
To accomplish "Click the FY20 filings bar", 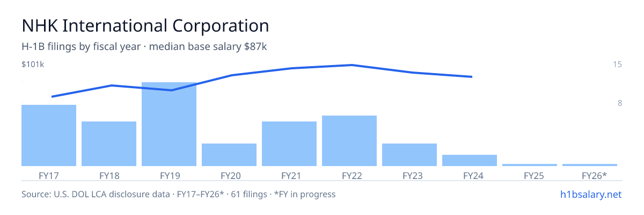I will tap(229, 155).
